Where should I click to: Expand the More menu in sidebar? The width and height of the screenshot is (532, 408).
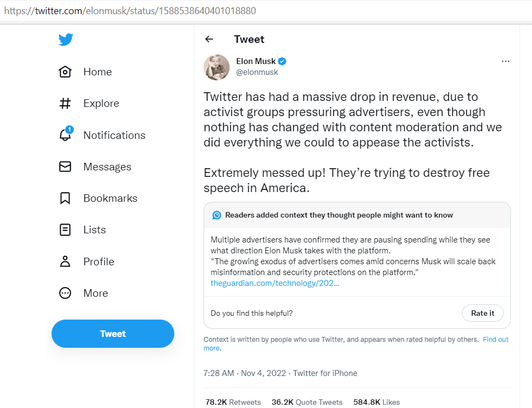point(65,293)
